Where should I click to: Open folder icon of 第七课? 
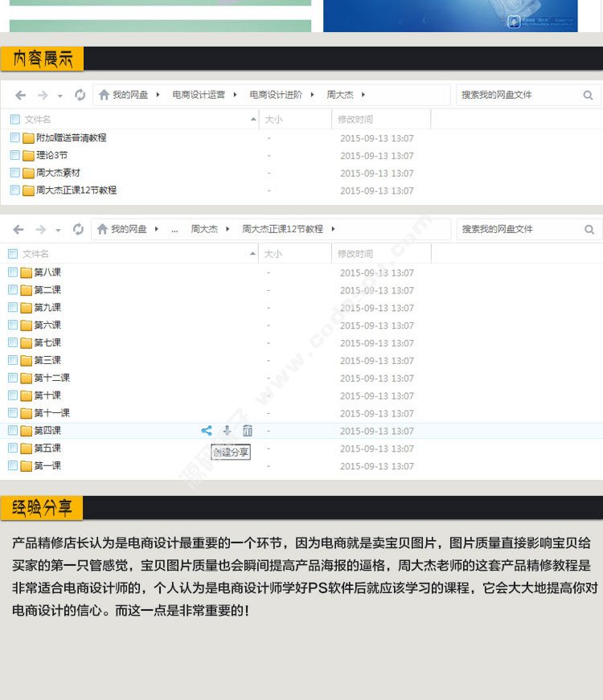pyautogui.click(x=27, y=343)
